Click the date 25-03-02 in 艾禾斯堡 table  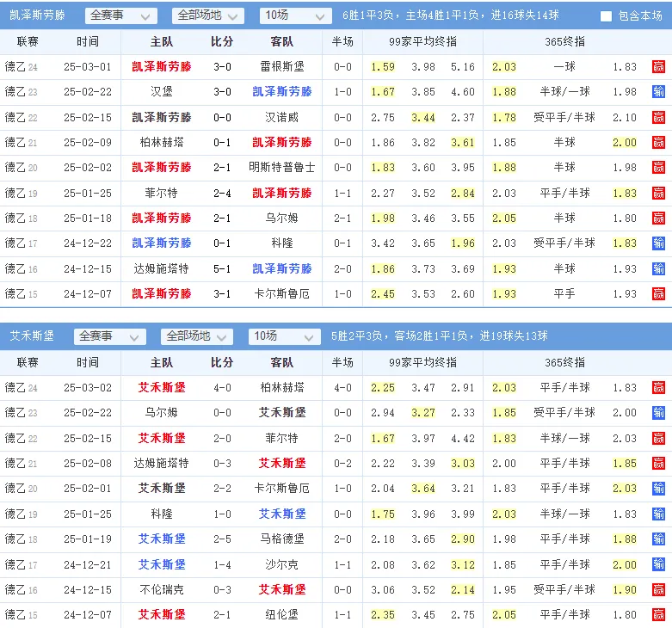click(x=88, y=388)
